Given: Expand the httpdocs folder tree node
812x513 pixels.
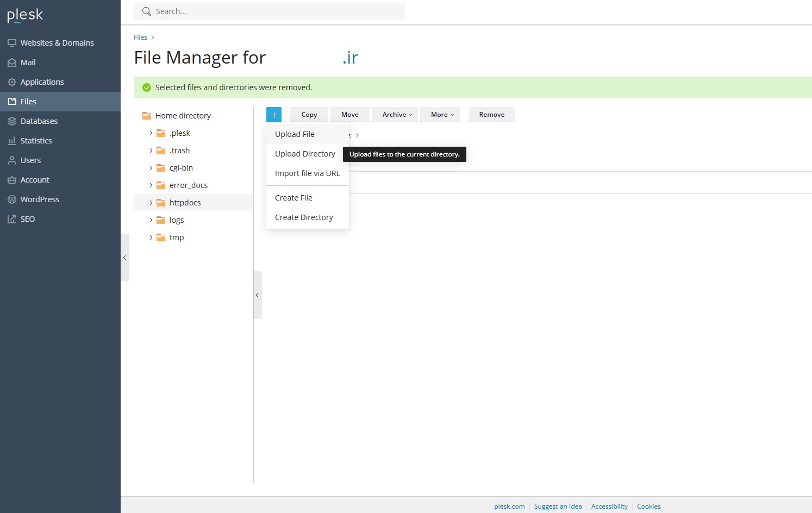Looking at the screenshot, I should (x=151, y=203).
